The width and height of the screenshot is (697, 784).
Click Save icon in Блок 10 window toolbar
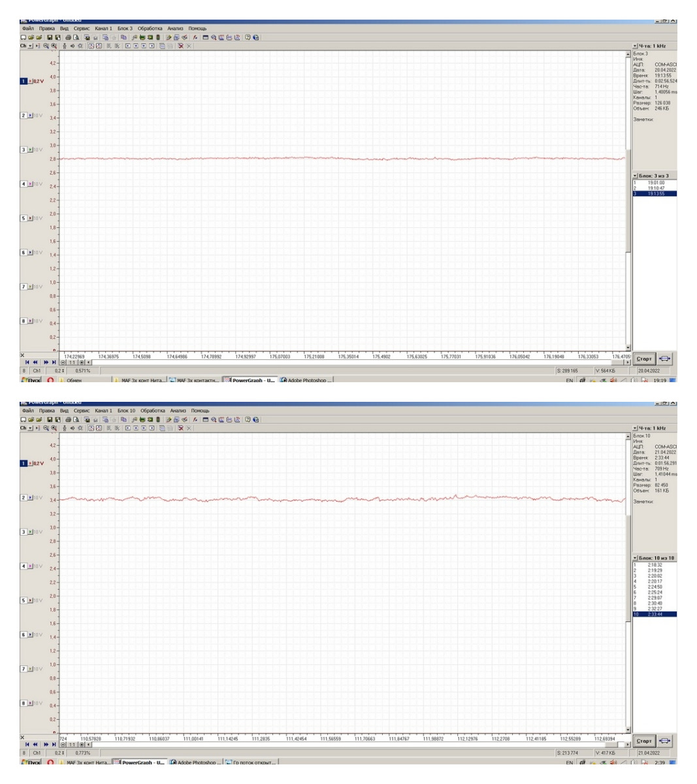pyautogui.click(x=50, y=419)
